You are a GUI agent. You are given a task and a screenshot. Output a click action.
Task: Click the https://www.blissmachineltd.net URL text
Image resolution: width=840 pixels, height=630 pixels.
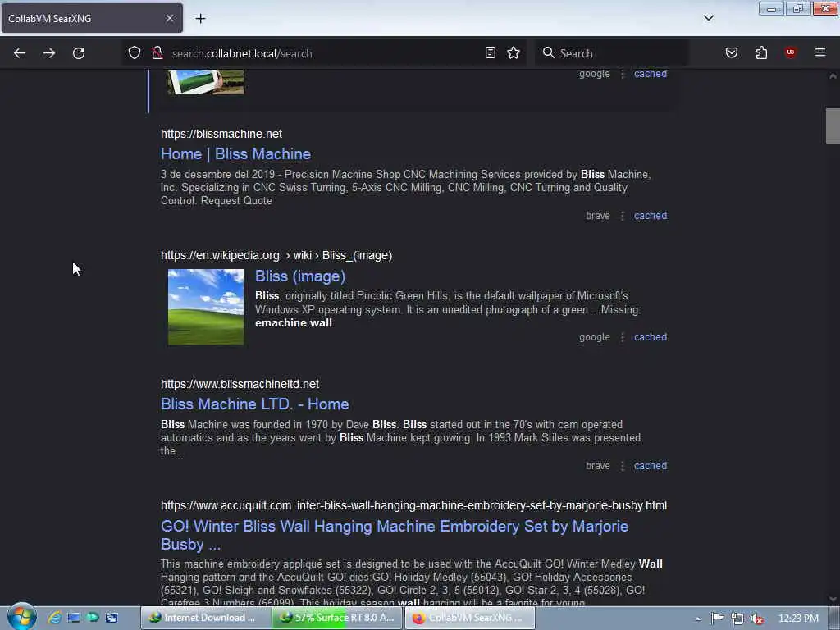(x=240, y=384)
